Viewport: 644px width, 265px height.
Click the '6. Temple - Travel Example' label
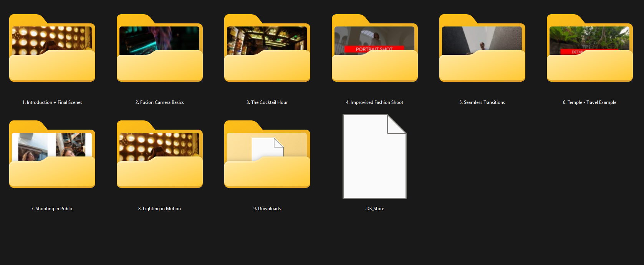[x=589, y=102]
